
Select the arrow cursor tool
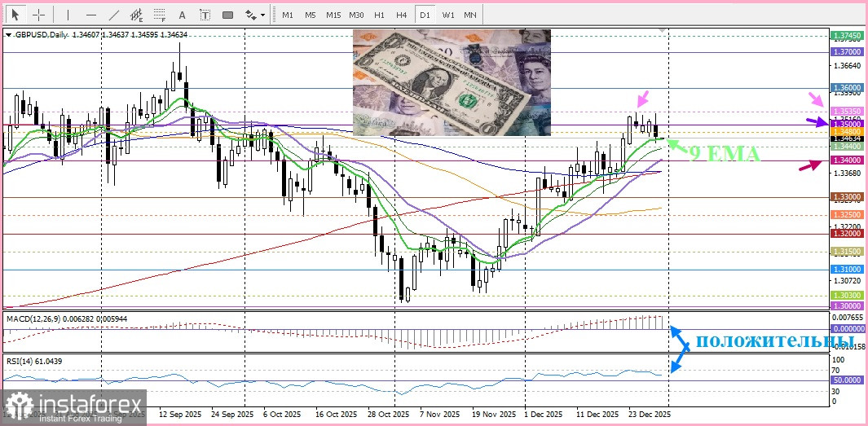15,15
